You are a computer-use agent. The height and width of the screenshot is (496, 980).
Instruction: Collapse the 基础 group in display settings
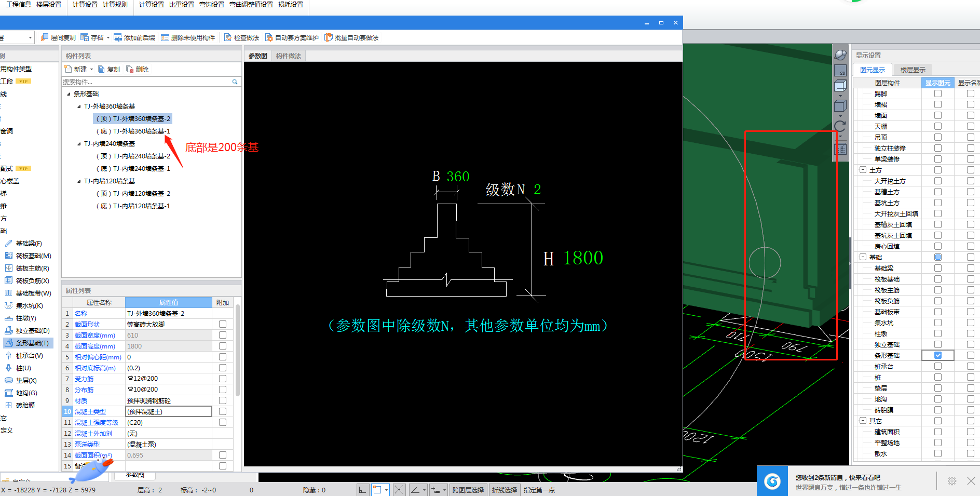tap(863, 257)
